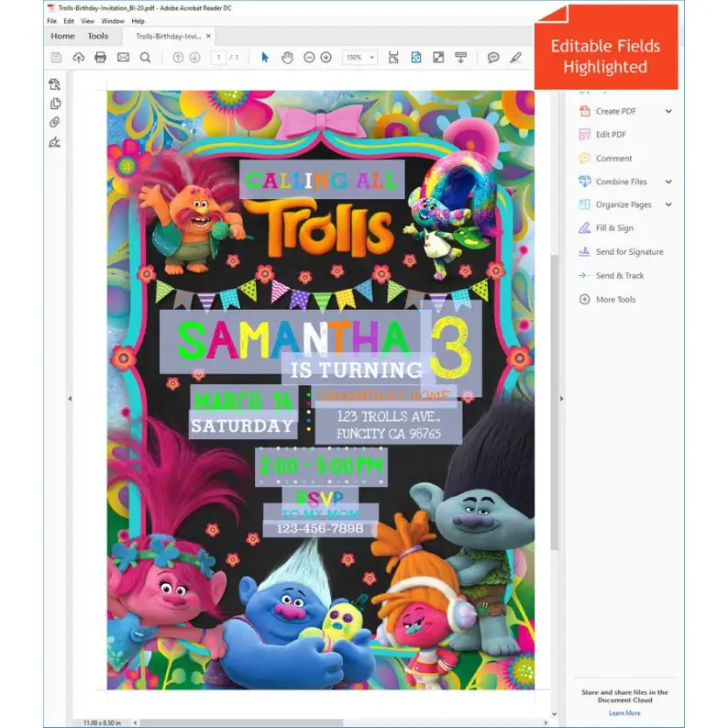This screenshot has height=728, width=728.
Task: Go to next page arrow
Action: click(195, 57)
